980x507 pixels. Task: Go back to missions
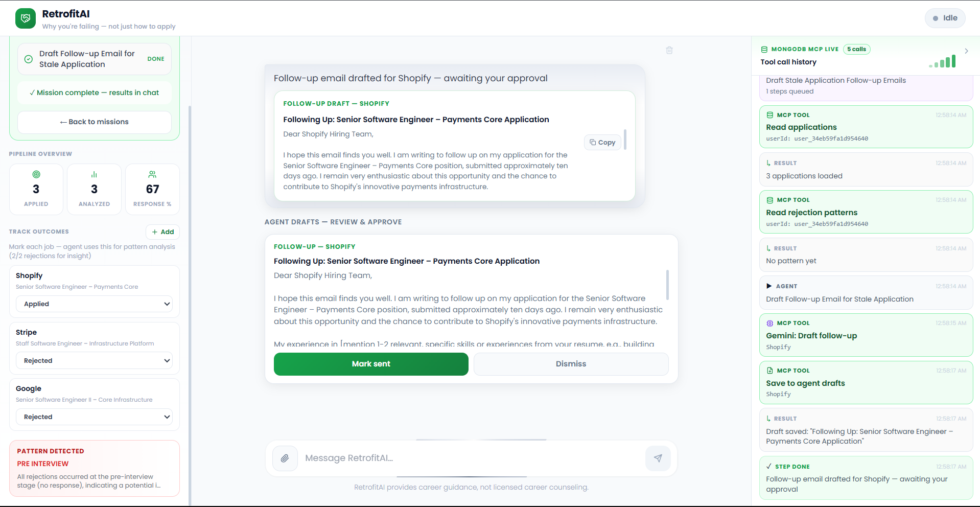95,122
